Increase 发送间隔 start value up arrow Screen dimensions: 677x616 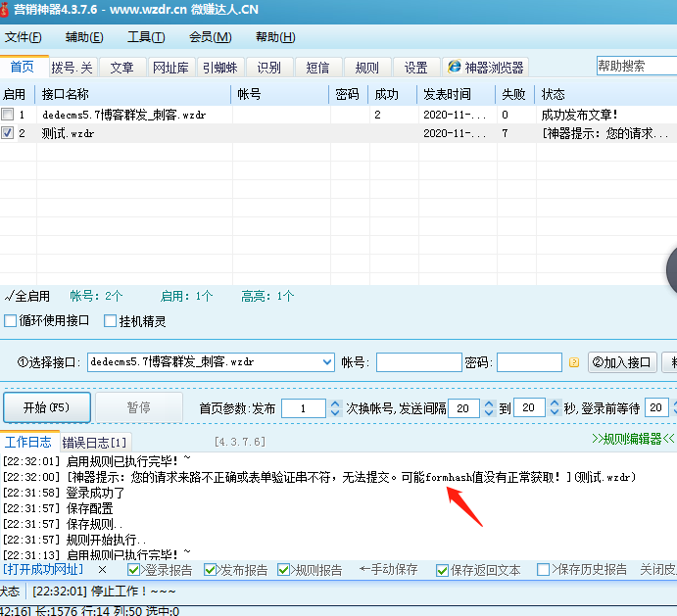pyautogui.click(x=489, y=403)
